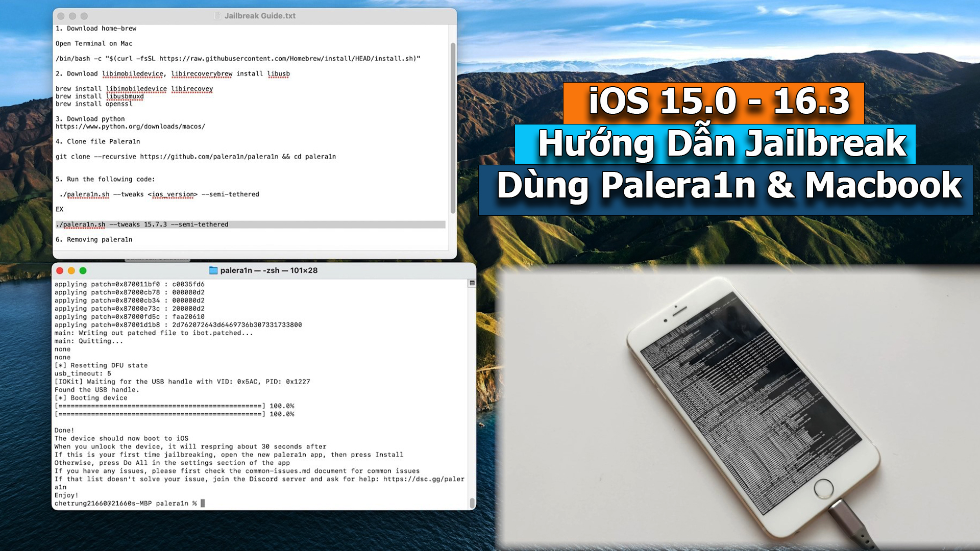The width and height of the screenshot is (980, 551).
Task: Click Terminal line 'applying patch=0x870011bf0 : c0035fd6'
Action: (x=130, y=284)
